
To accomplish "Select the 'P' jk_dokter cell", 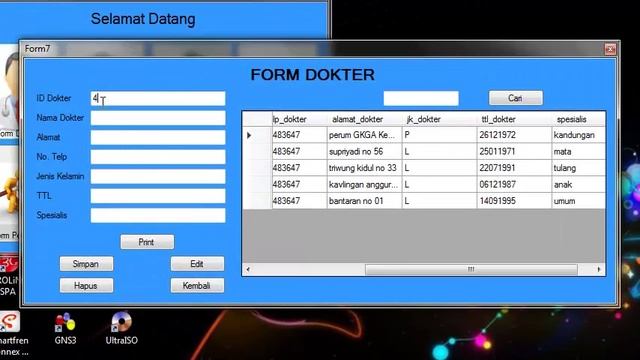I will (x=440, y=135).
